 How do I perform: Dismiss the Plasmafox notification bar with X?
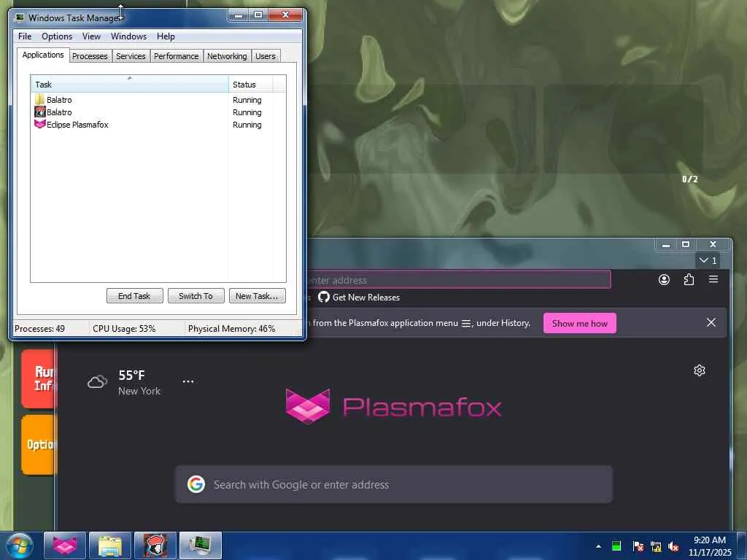point(711,323)
